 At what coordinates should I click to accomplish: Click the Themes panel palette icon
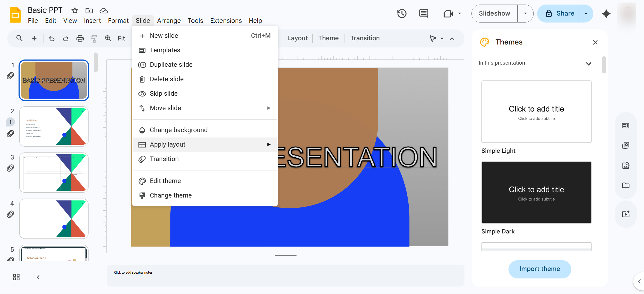[485, 42]
